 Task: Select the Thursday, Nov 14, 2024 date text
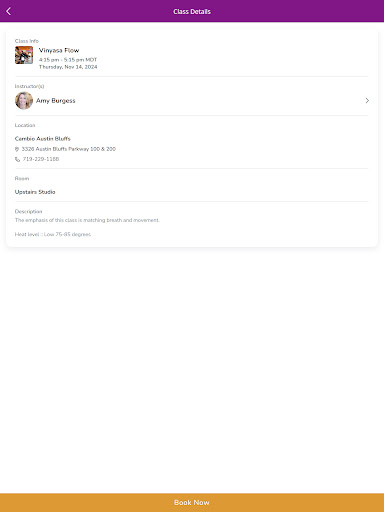click(68, 67)
